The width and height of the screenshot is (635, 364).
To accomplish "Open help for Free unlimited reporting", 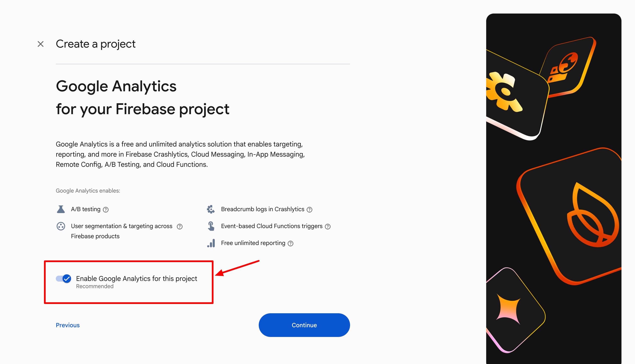I will [x=290, y=244].
